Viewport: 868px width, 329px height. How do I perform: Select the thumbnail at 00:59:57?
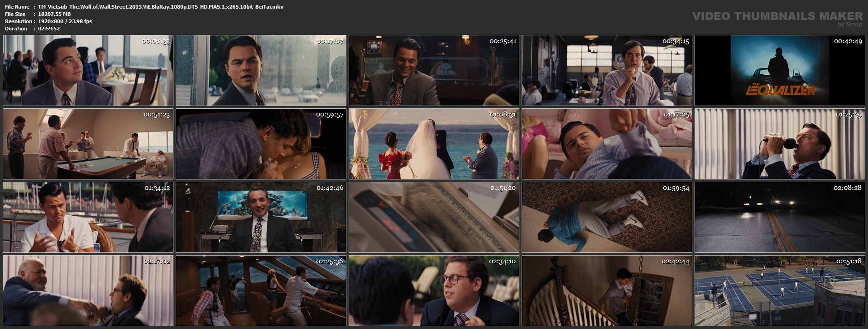(x=261, y=144)
